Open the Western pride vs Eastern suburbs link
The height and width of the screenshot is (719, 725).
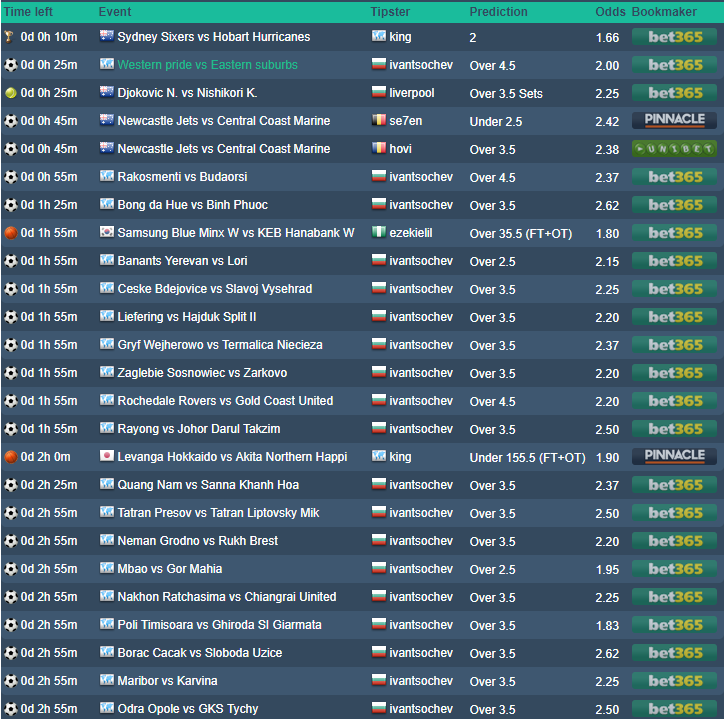pos(208,65)
